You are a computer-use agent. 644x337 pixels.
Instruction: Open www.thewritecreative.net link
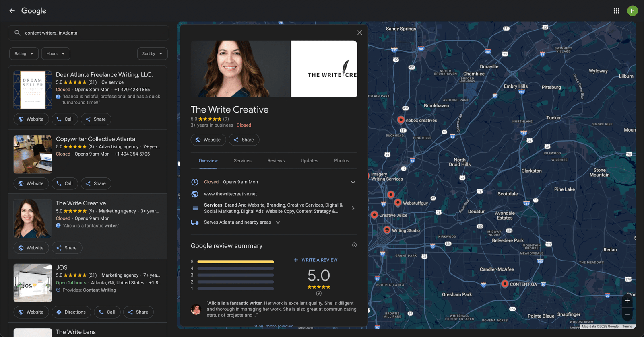(x=230, y=194)
